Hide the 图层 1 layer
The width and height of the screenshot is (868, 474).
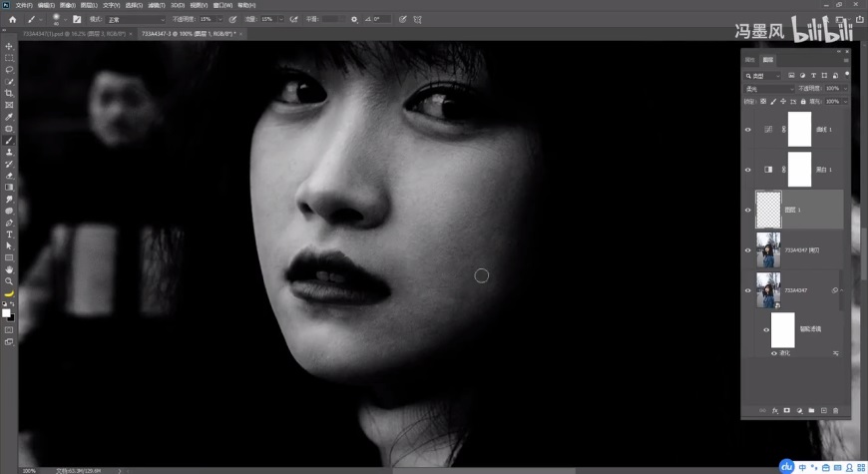click(748, 211)
